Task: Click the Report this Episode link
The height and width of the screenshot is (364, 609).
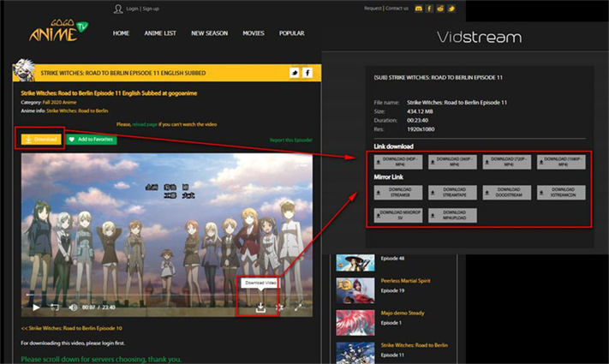Action: pos(291,140)
